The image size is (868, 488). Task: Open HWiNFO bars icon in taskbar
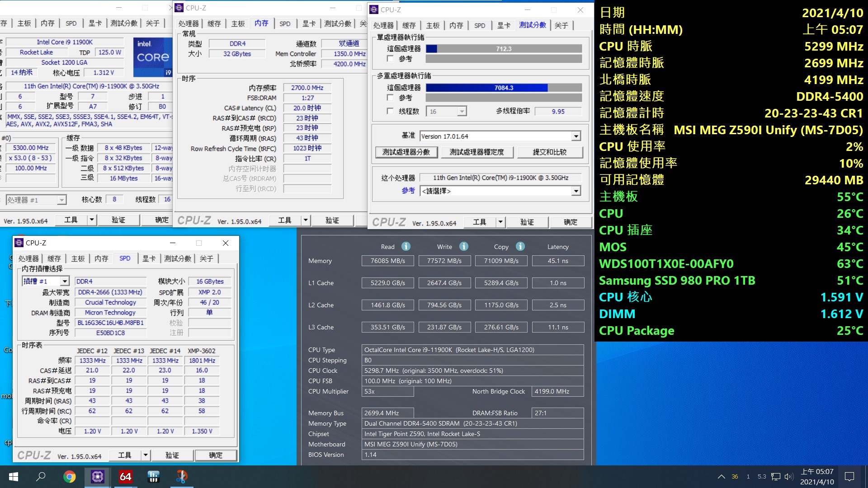pos(153,477)
